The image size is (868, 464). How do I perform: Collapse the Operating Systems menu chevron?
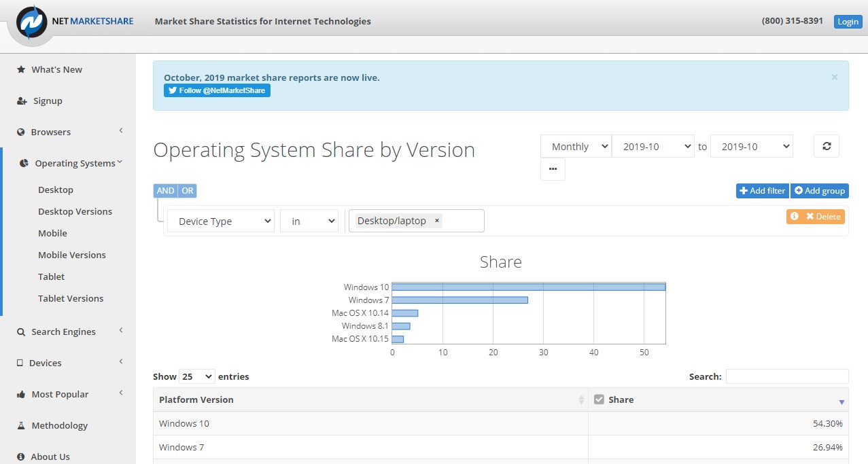(120, 162)
